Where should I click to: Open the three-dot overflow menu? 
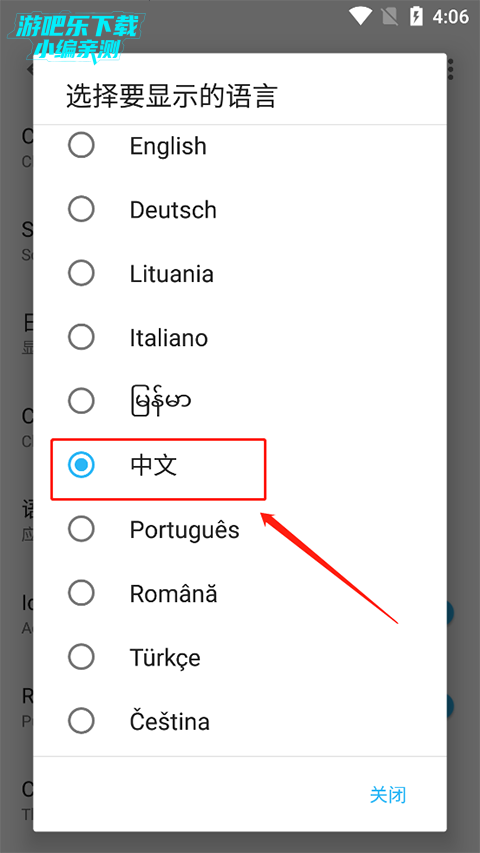(x=450, y=70)
